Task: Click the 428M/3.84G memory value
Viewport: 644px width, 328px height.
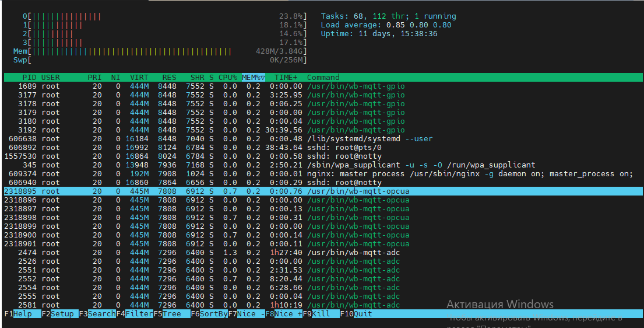Action: tap(279, 51)
